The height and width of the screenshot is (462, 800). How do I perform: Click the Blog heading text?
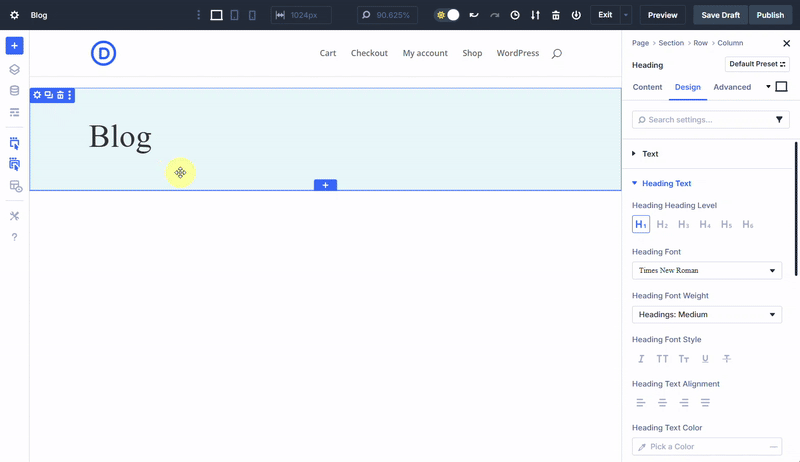point(120,138)
